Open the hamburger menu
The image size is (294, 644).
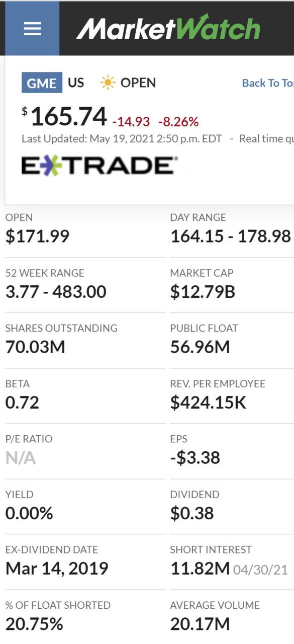click(x=32, y=28)
